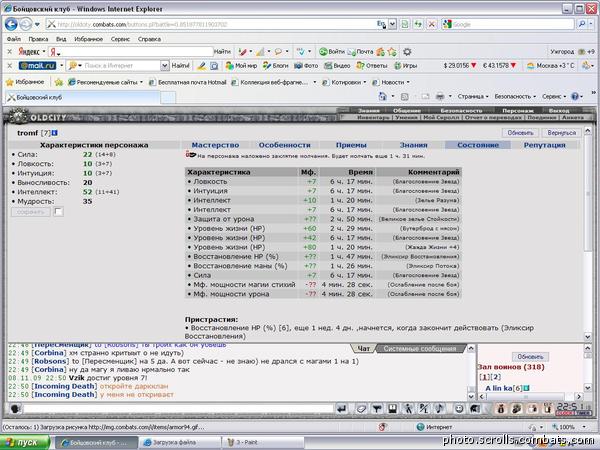Click the Yandex Войти login button
The width and height of the screenshot is (600, 450).
(x=332, y=52)
